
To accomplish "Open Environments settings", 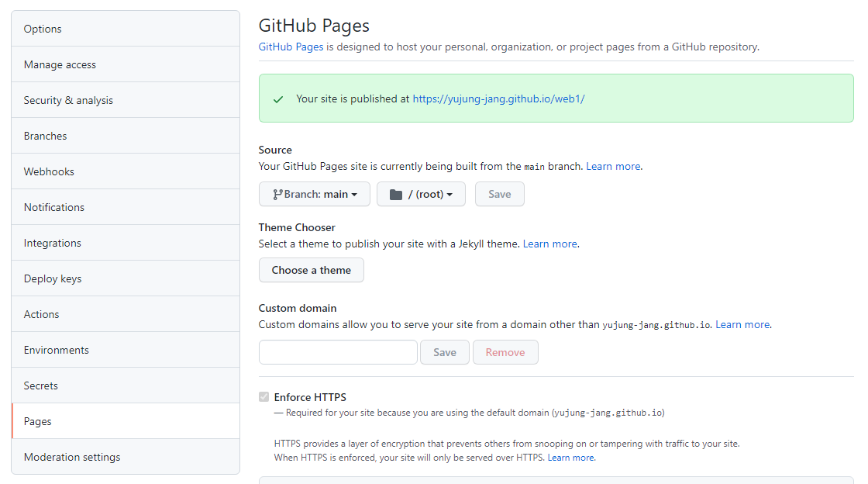I will [126, 350].
